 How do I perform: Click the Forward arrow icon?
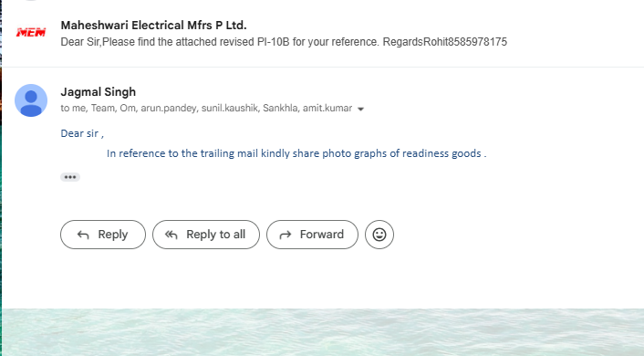(x=285, y=235)
